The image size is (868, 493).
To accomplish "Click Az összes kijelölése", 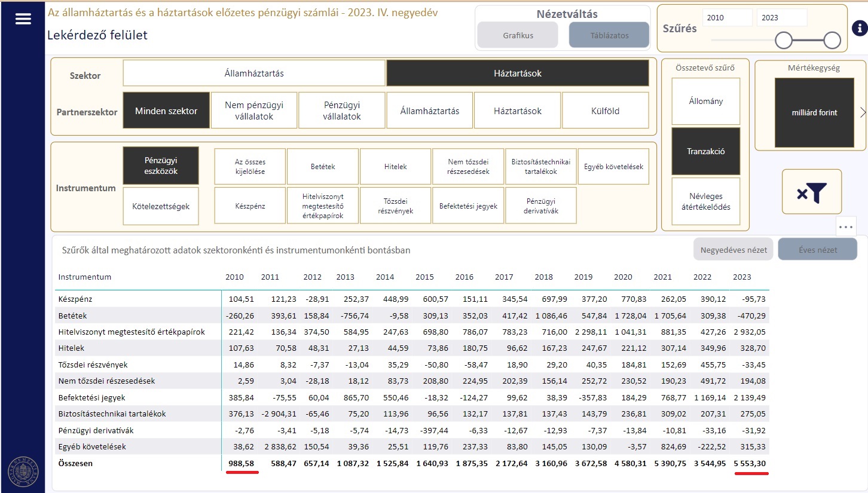I will [x=250, y=167].
